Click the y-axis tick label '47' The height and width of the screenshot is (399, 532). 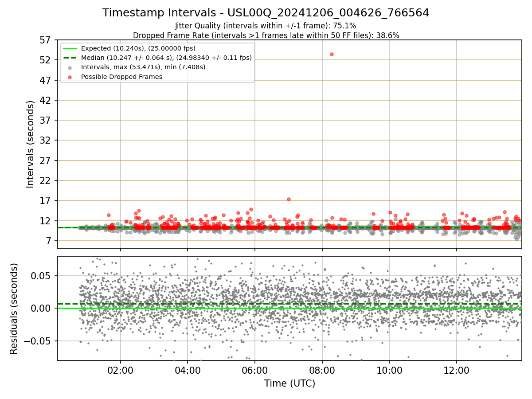[45, 80]
